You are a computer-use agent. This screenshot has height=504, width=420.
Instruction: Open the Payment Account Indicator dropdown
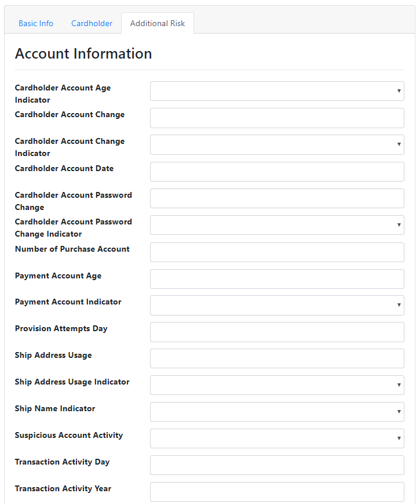(277, 305)
